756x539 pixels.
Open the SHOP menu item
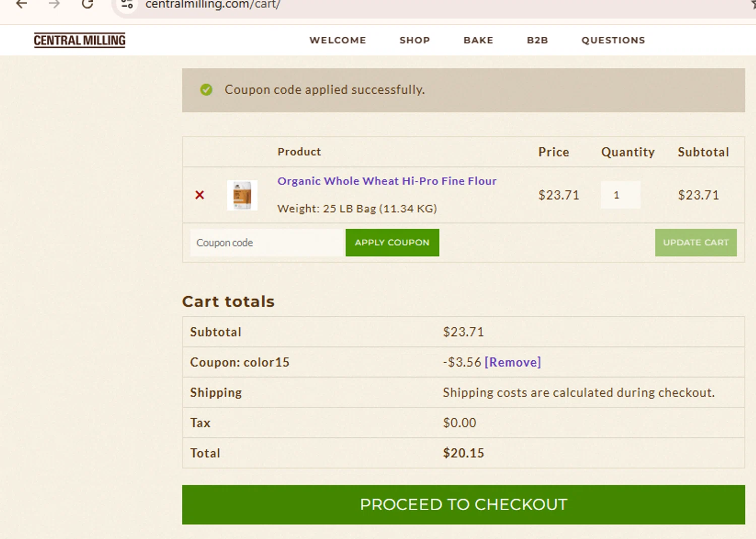click(x=415, y=40)
